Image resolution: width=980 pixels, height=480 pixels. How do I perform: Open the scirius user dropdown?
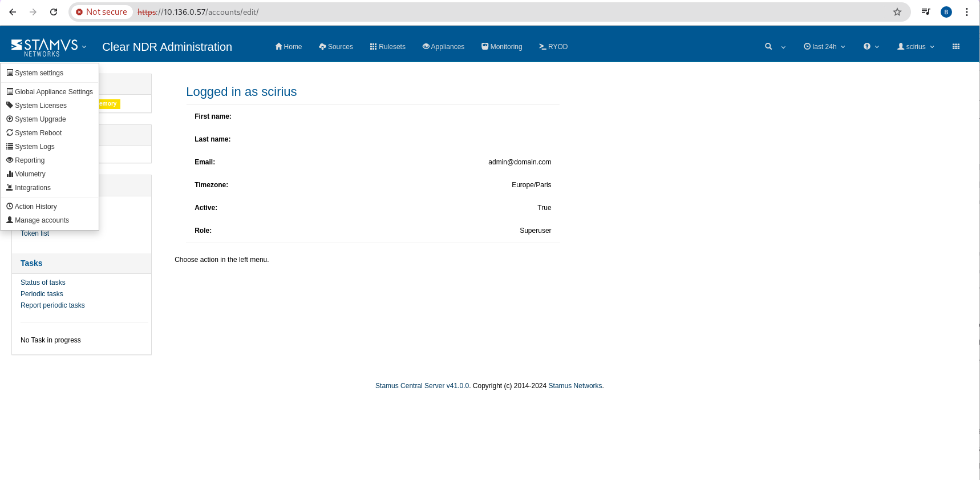click(916, 47)
